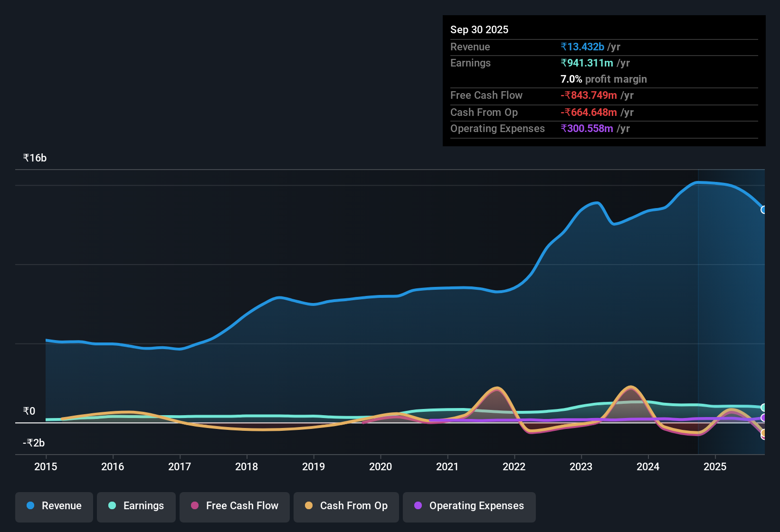This screenshot has width=780, height=532.
Task: Toggle the Earnings series visibility
Action: [x=136, y=506]
